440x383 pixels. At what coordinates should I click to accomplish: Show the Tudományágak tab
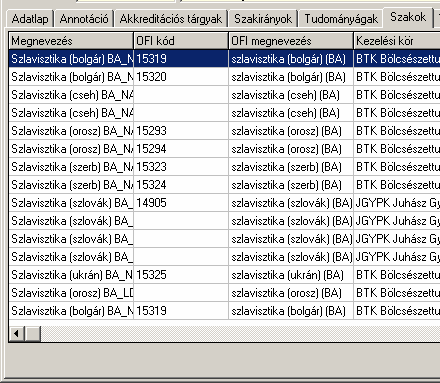[341, 19]
